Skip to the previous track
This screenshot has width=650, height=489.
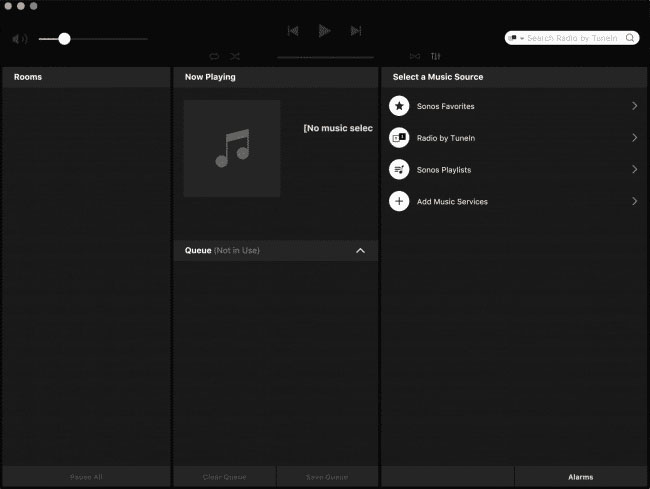point(293,31)
